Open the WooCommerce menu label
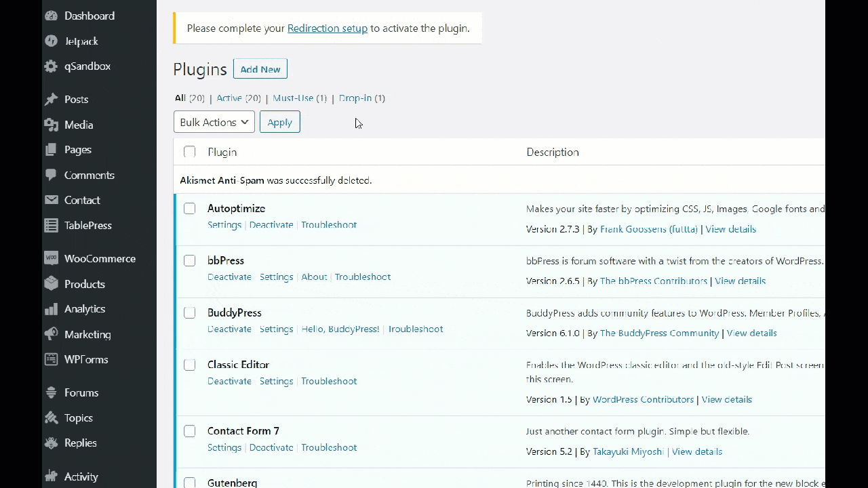Viewport: 868px width, 488px height. [100, 258]
